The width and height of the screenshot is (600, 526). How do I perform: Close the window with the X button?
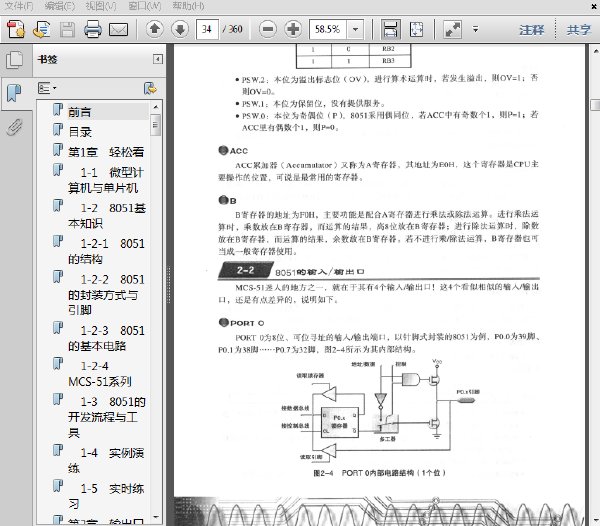click(595, 6)
